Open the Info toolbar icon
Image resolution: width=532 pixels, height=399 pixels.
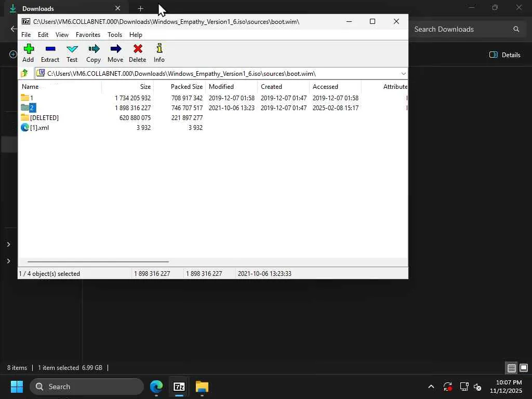(x=159, y=48)
